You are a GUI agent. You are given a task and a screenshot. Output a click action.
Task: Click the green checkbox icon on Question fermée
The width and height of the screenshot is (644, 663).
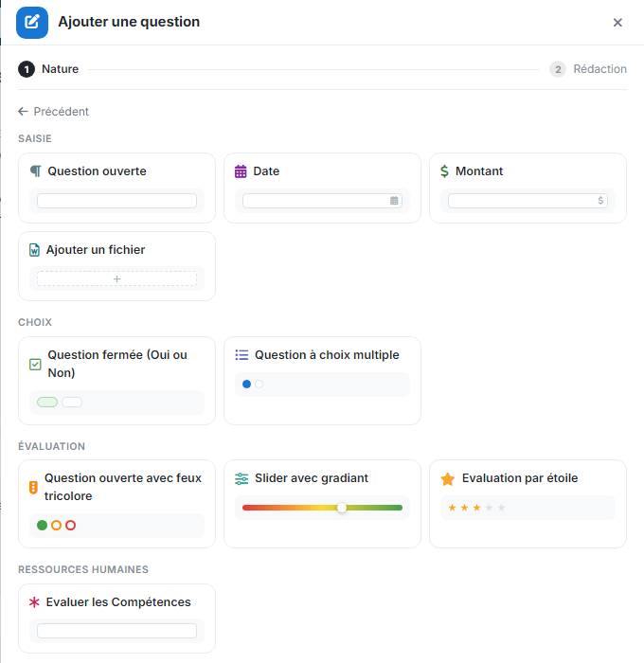coord(35,364)
